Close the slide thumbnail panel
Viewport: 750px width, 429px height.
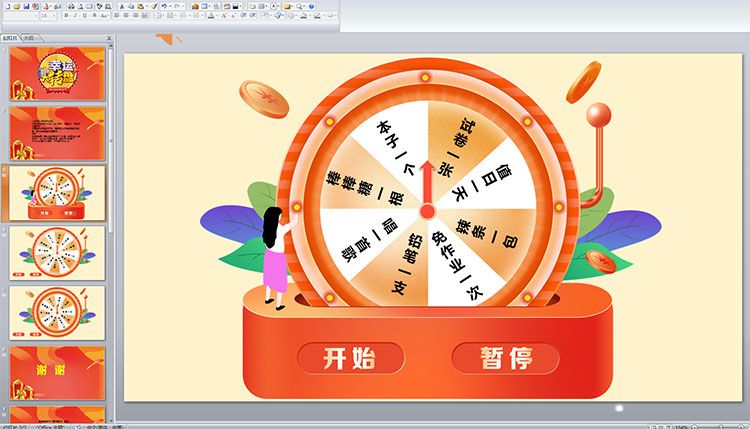click(x=109, y=38)
